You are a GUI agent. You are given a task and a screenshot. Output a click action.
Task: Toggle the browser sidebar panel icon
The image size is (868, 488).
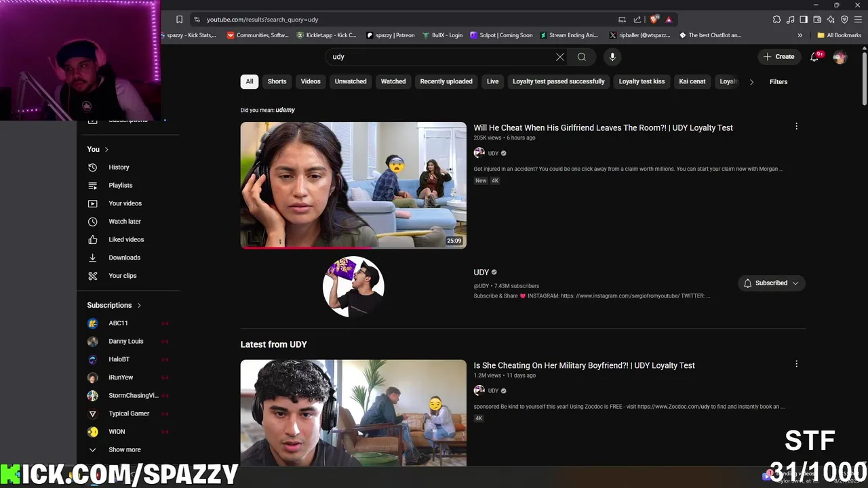click(x=804, y=20)
